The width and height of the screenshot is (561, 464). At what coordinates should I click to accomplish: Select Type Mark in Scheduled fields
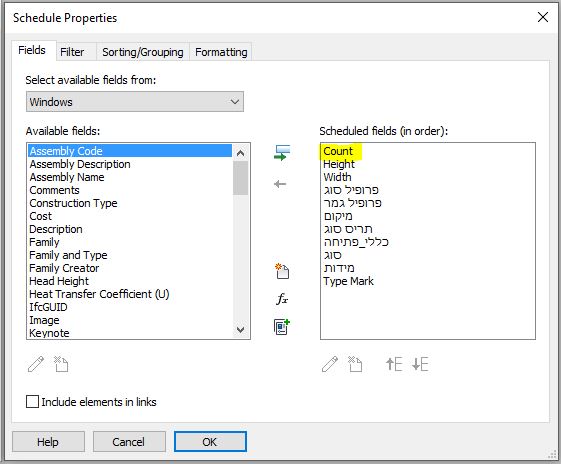pos(348,281)
